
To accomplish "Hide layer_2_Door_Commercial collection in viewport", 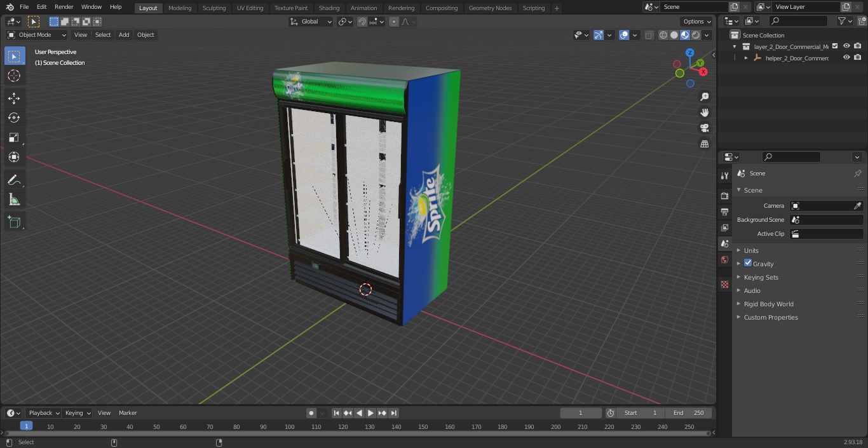I will [x=846, y=46].
